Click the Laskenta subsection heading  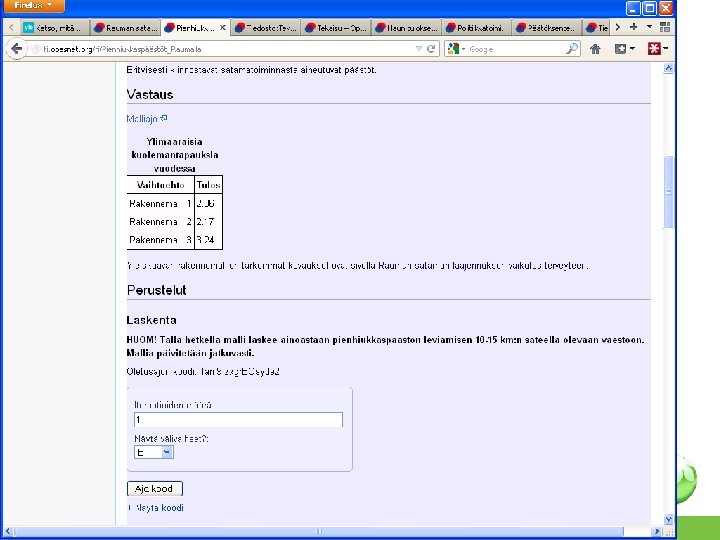[152, 320]
